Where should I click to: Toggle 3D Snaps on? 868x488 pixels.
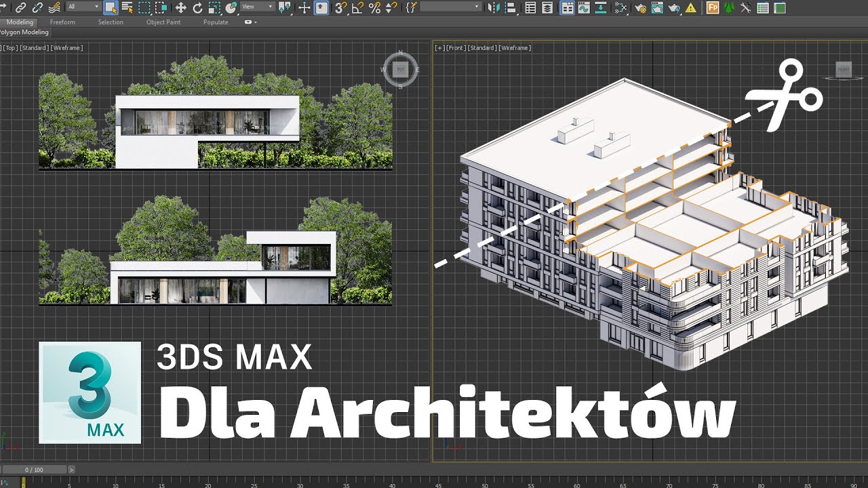(341, 7)
